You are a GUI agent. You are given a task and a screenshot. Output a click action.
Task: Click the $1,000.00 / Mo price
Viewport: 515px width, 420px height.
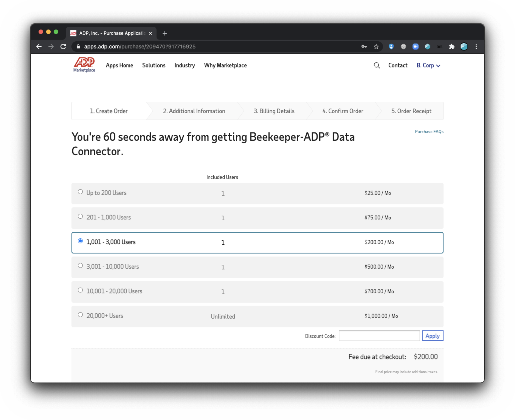pyautogui.click(x=381, y=316)
